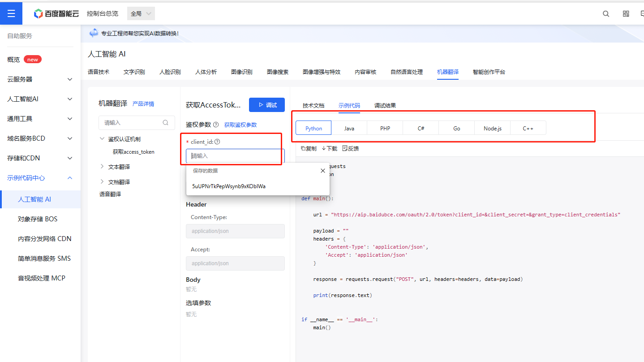Open the hamburger menu in top-left

tap(11, 13)
